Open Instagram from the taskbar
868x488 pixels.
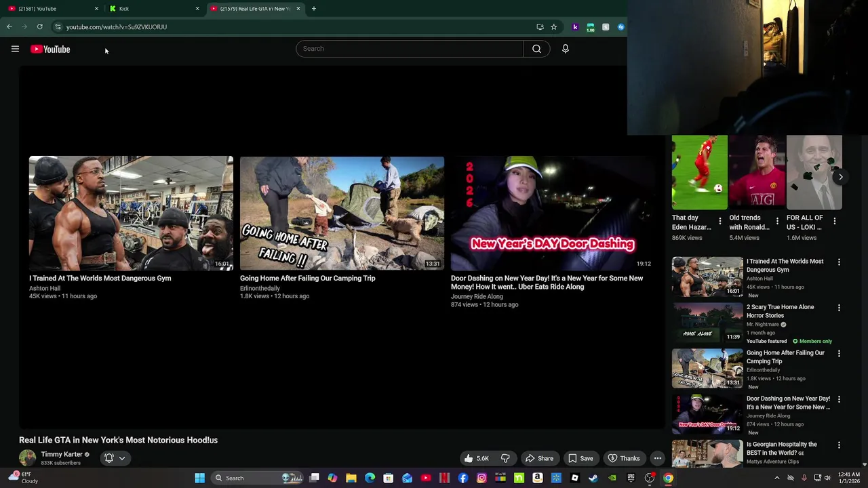coord(481,478)
